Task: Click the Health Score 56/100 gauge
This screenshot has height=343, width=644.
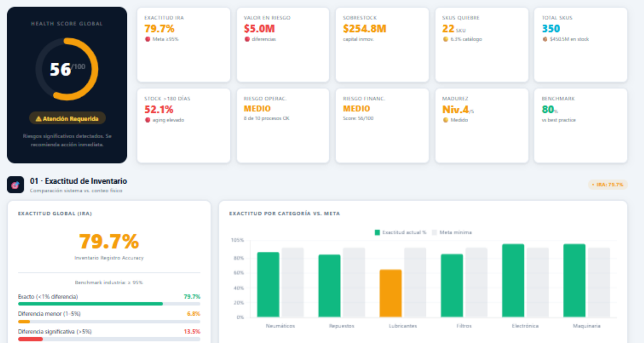Action: [x=67, y=69]
